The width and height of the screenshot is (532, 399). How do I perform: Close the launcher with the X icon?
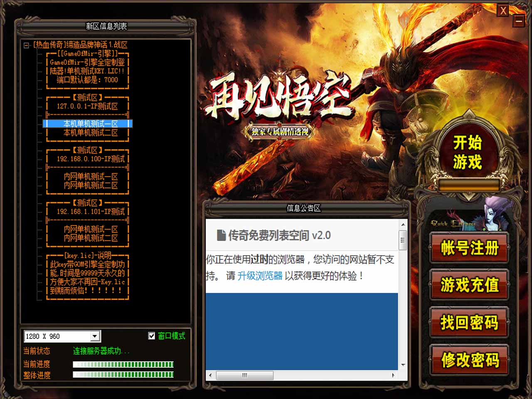tap(503, 10)
